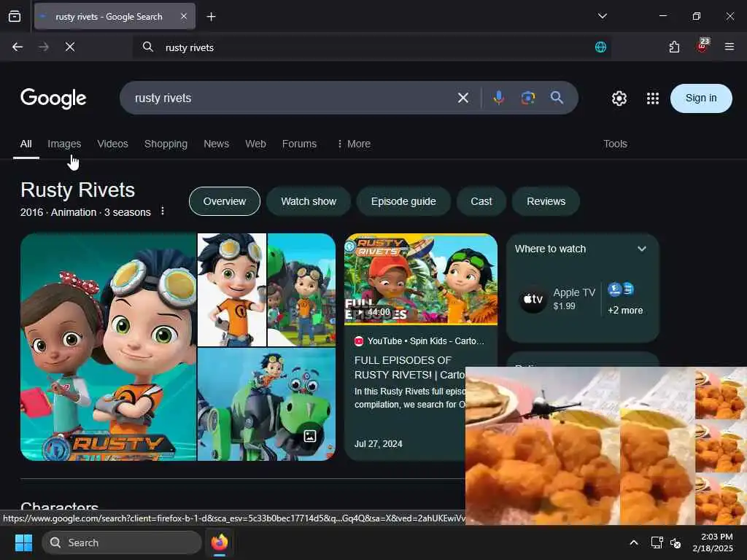Open the more images gallery icon
This screenshot has width=747, height=560.
tap(310, 436)
